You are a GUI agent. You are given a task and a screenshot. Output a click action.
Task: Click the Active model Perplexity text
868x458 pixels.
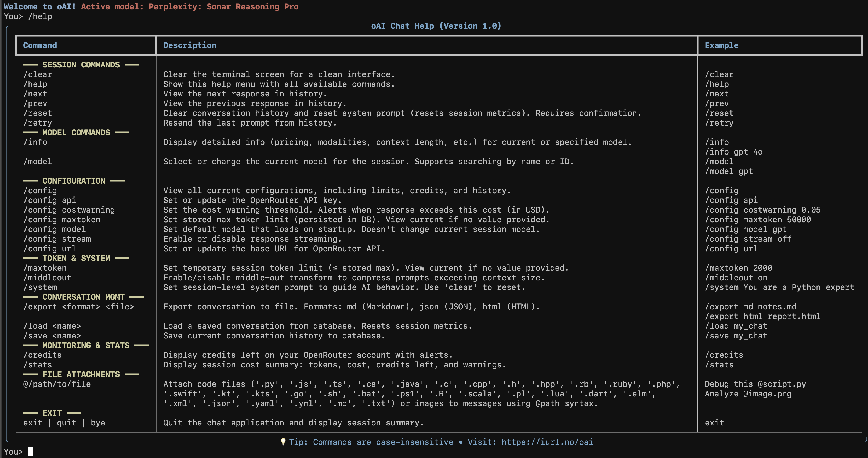point(190,7)
